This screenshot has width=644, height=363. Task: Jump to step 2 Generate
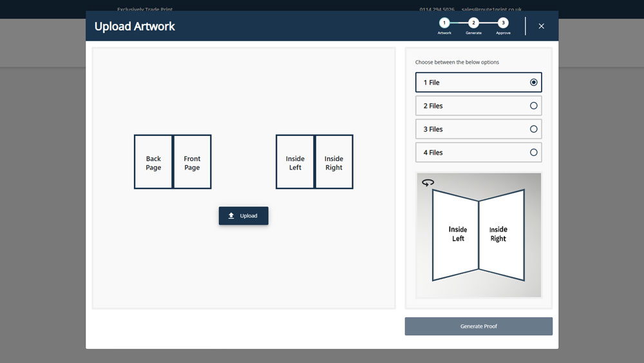473,23
